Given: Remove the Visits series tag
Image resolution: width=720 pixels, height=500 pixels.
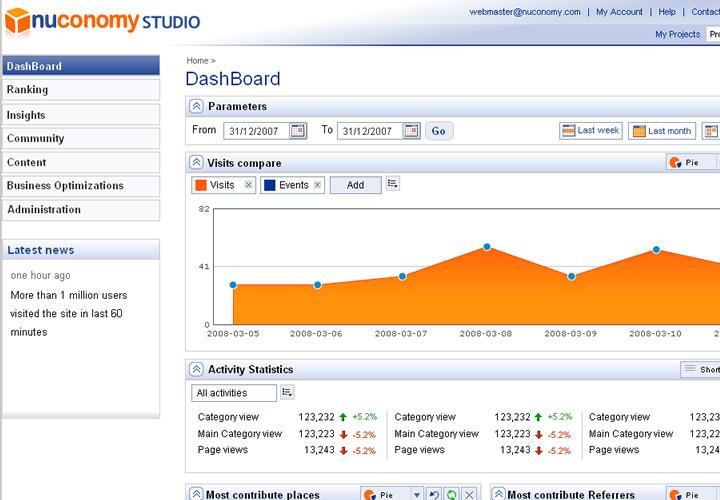Looking at the screenshot, I should [248, 185].
